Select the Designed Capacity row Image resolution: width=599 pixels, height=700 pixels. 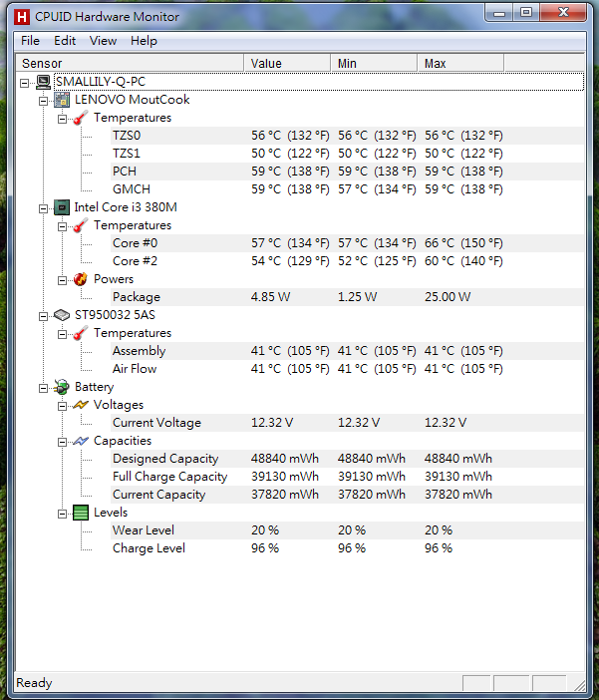348,459
